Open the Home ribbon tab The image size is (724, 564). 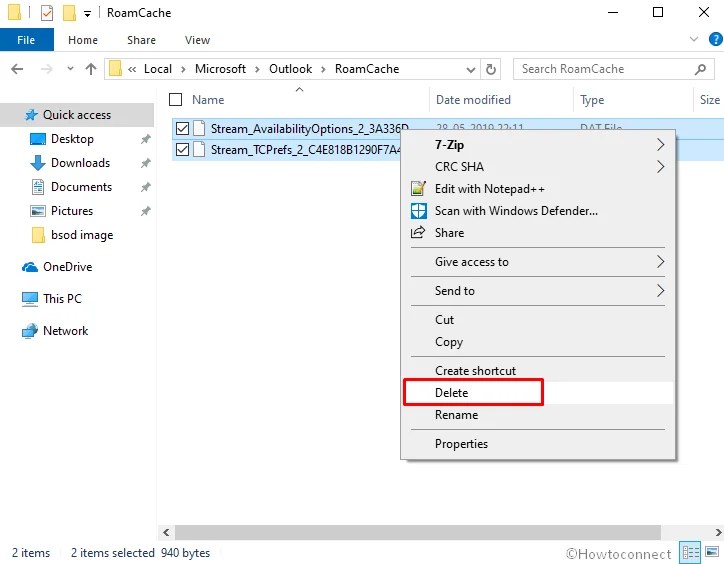point(83,40)
